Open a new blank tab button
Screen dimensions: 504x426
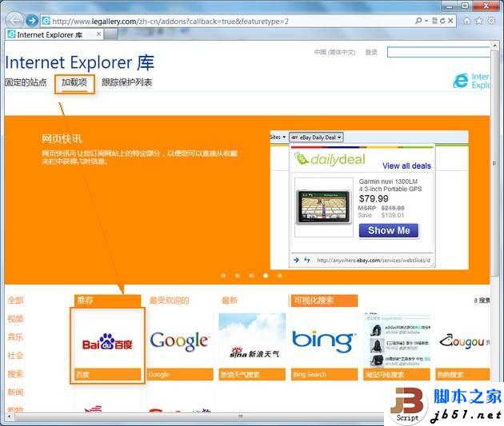click(x=111, y=34)
